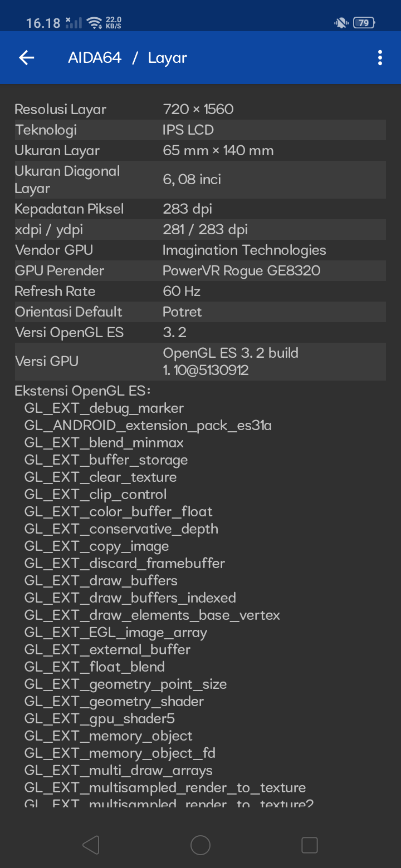Tap the Versi OpenGL ES row

click(200, 332)
